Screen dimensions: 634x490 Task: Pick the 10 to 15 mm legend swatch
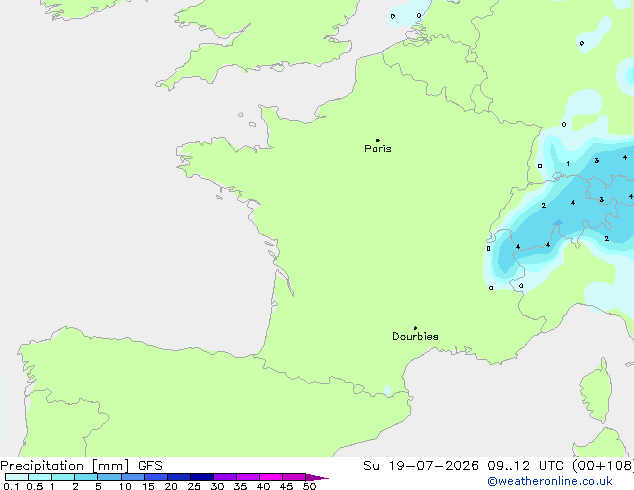(x=132, y=477)
